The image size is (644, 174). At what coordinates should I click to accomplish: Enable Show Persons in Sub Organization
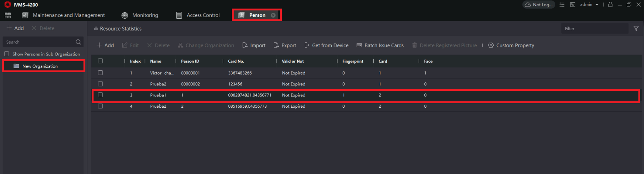coord(7,54)
